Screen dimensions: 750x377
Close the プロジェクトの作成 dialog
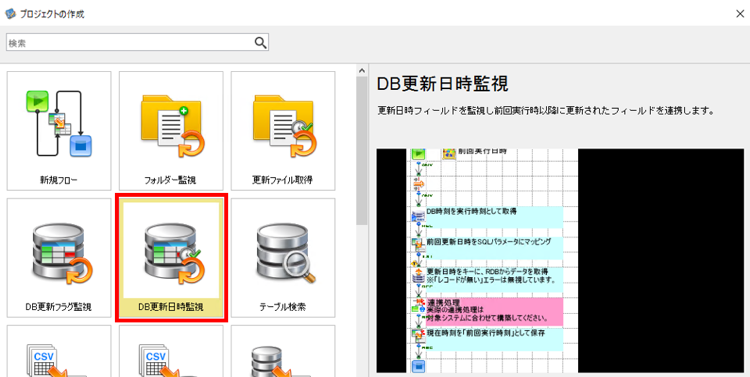pos(739,13)
